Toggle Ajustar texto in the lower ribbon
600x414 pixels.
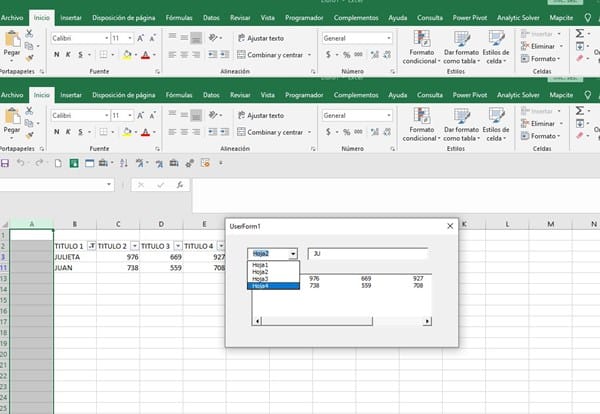258,115
